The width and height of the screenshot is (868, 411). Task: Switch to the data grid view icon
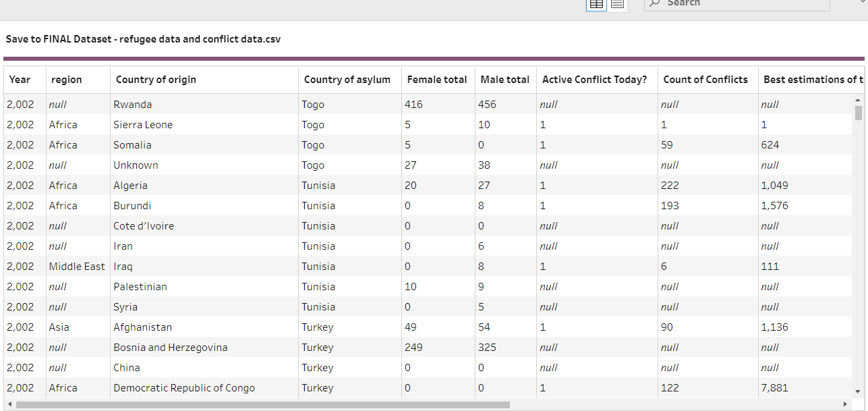[596, 4]
